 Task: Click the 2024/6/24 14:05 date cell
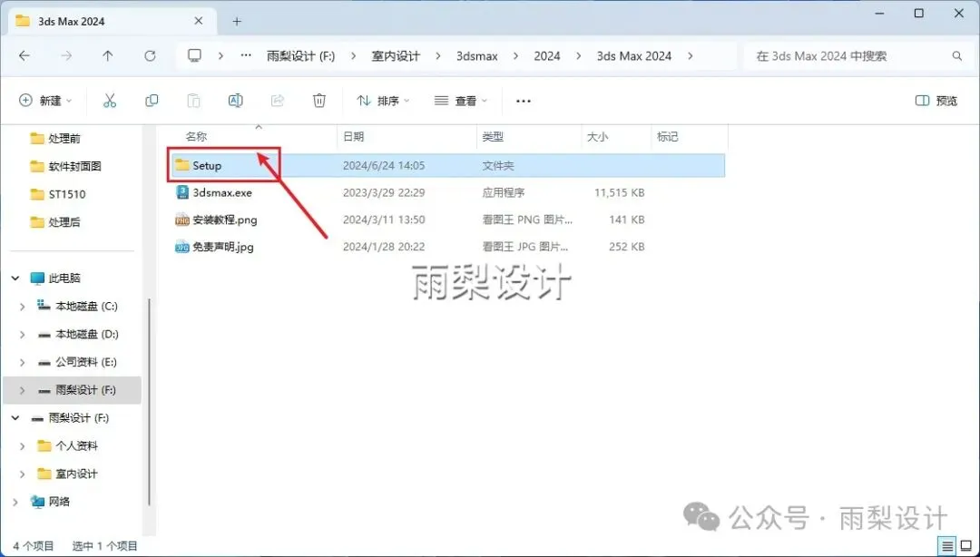click(x=384, y=166)
